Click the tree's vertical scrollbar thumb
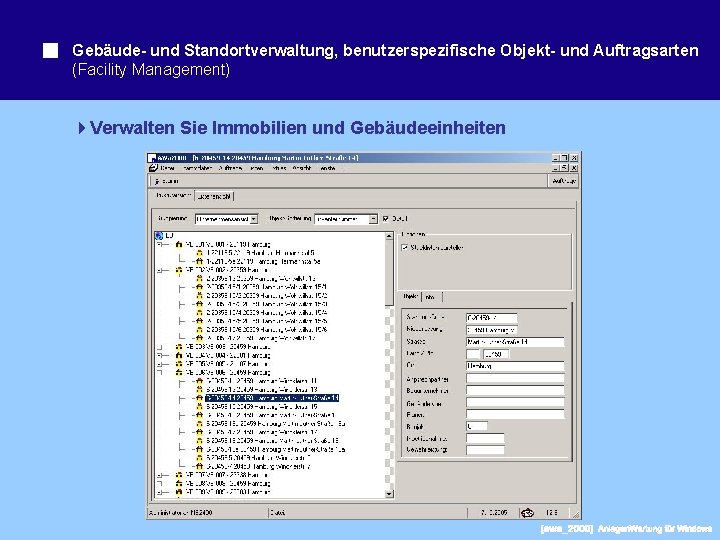720x540 pixels. pos(389,273)
